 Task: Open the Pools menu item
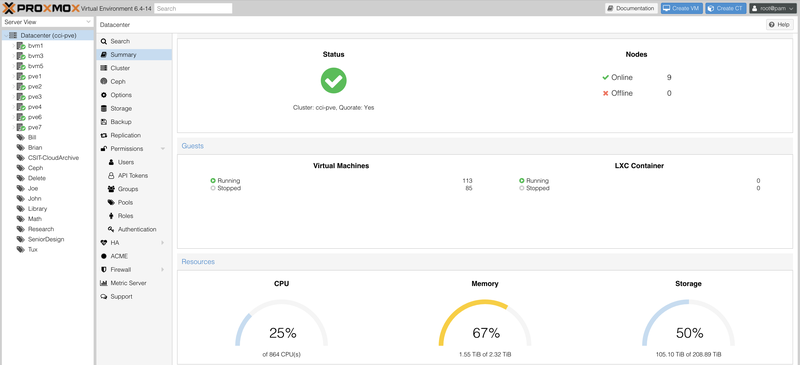click(x=134, y=203)
